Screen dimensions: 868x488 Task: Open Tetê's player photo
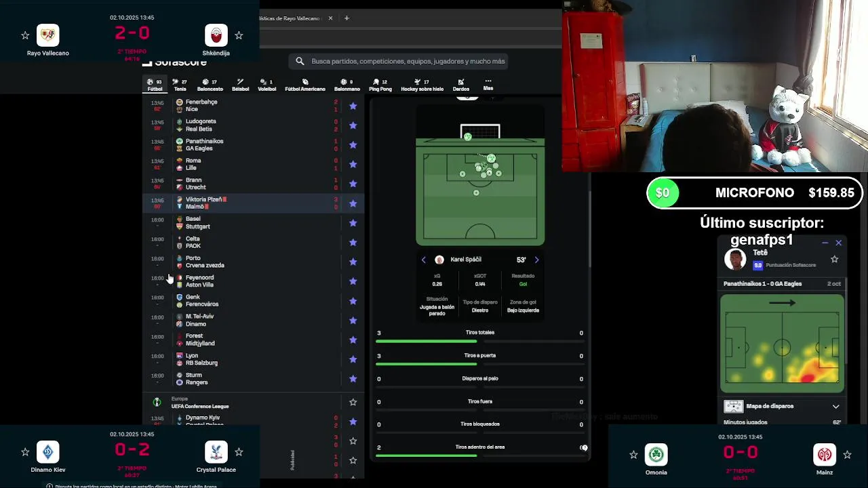tap(735, 259)
